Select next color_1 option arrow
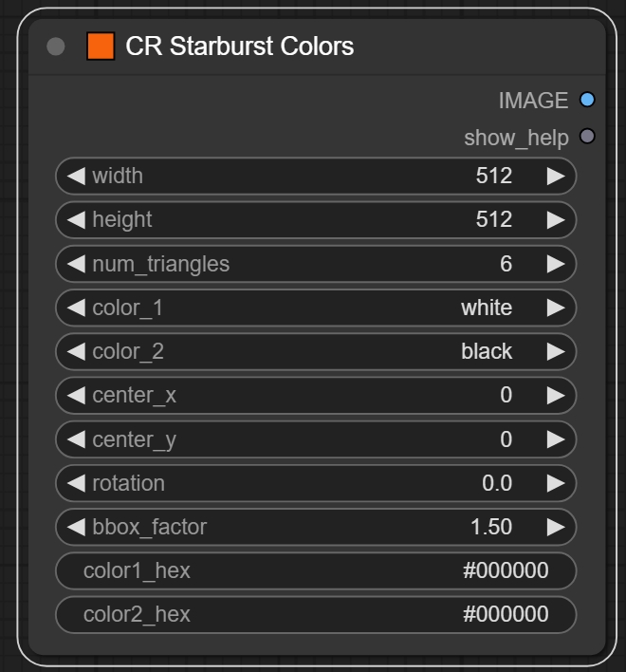Image resolution: width=626 pixels, height=672 pixels. [x=556, y=308]
